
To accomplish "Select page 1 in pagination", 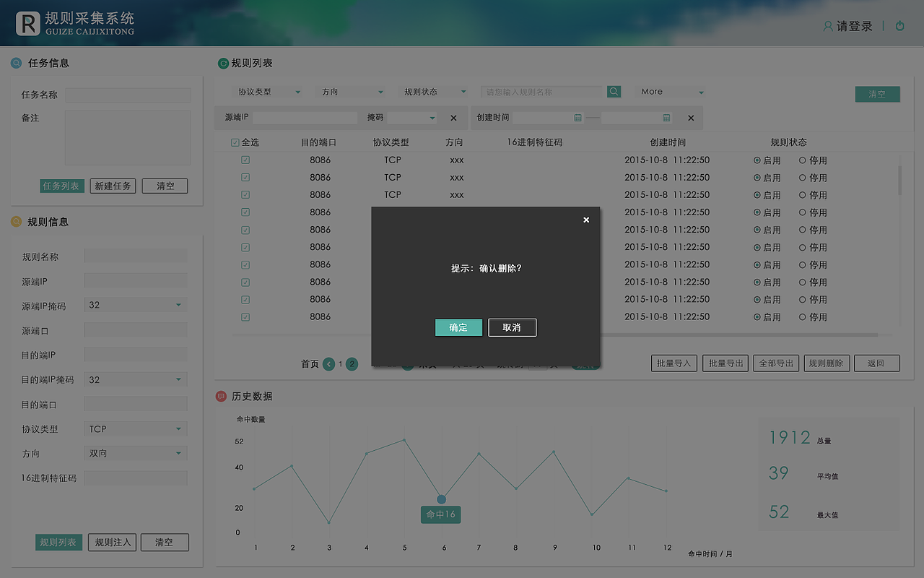I will click(x=341, y=364).
